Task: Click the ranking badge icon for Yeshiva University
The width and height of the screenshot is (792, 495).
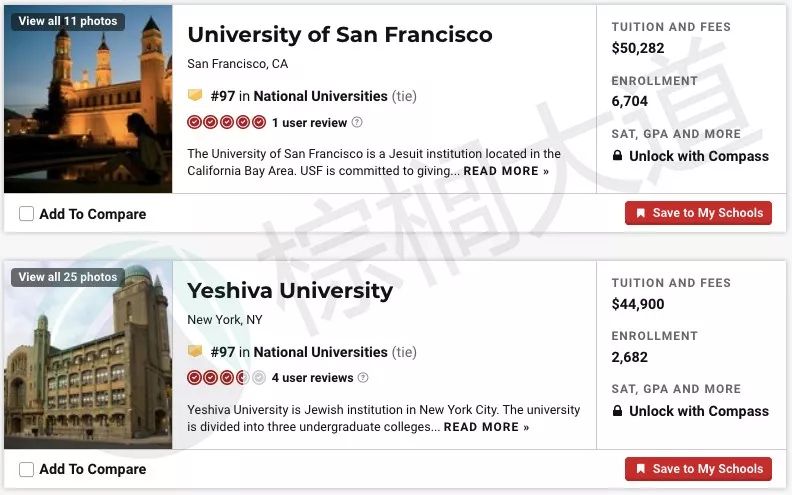Action: click(195, 351)
